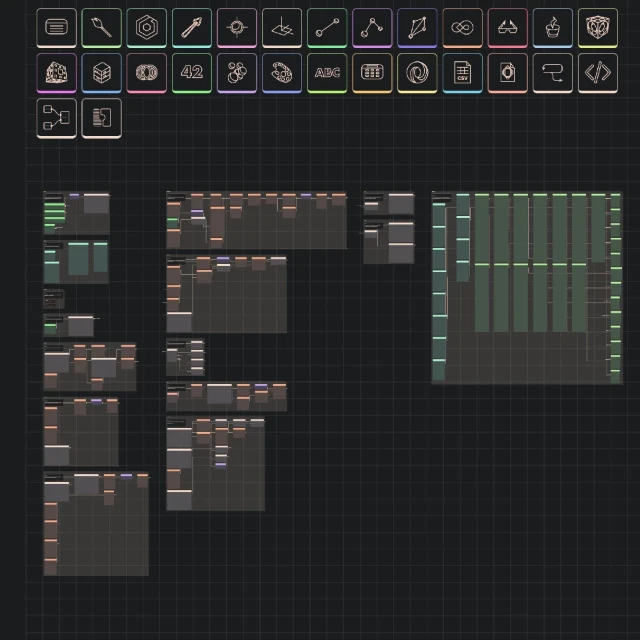The width and height of the screenshot is (640, 640).
Task: Open the color palette icon
Action: pos(282,73)
